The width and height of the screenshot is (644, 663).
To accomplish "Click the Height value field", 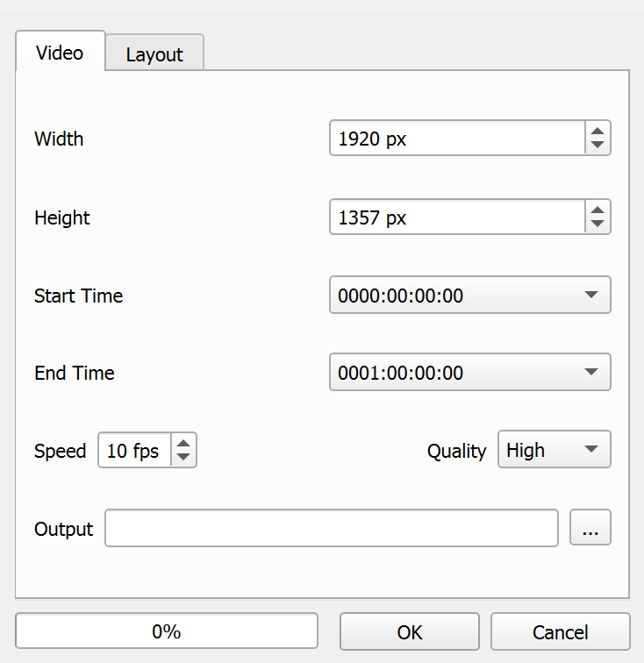I will (456, 217).
